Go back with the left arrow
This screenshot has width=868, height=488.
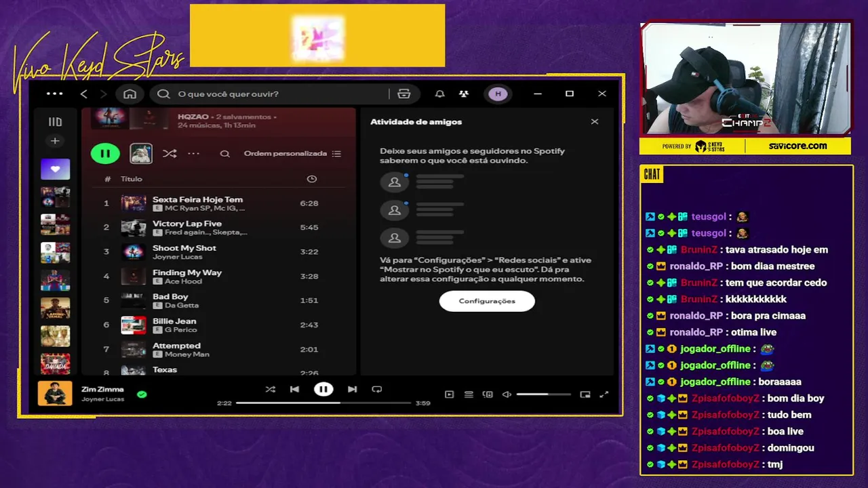click(84, 94)
